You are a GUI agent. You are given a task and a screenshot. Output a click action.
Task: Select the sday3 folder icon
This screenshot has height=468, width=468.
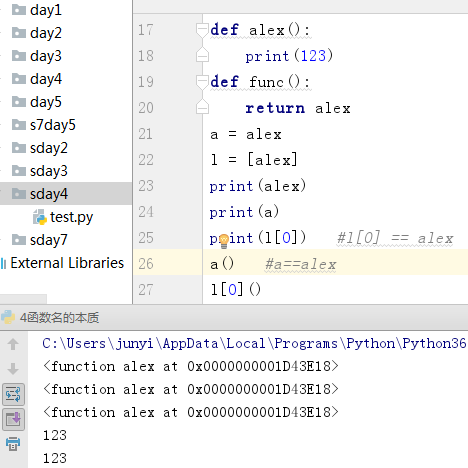(19, 171)
